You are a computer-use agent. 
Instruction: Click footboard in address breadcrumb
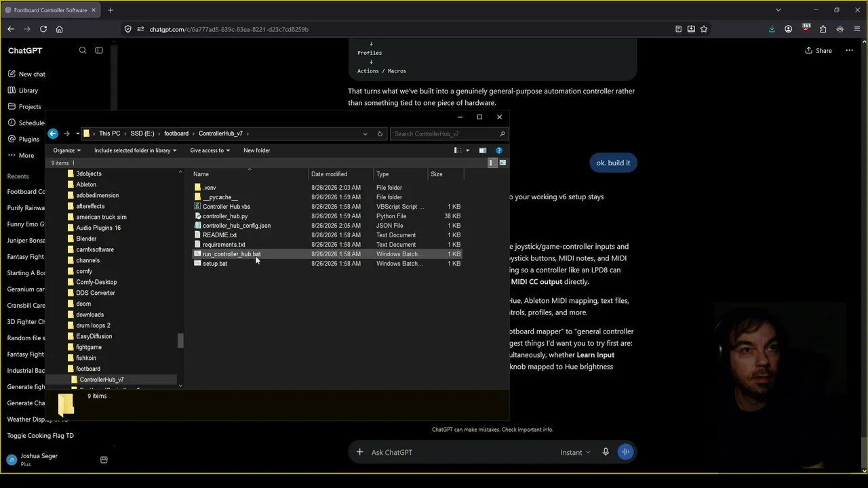(x=176, y=134)
